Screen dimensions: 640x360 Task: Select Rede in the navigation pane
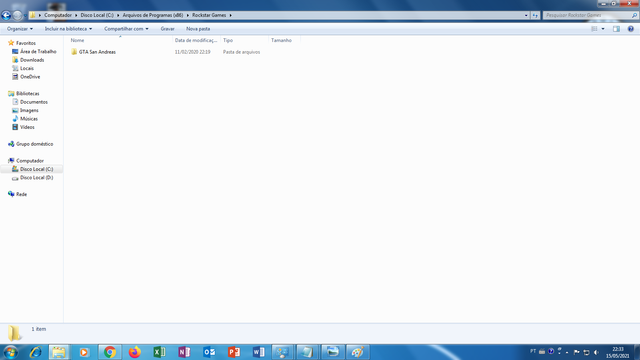pyautogui.click(x=21, y=194)
